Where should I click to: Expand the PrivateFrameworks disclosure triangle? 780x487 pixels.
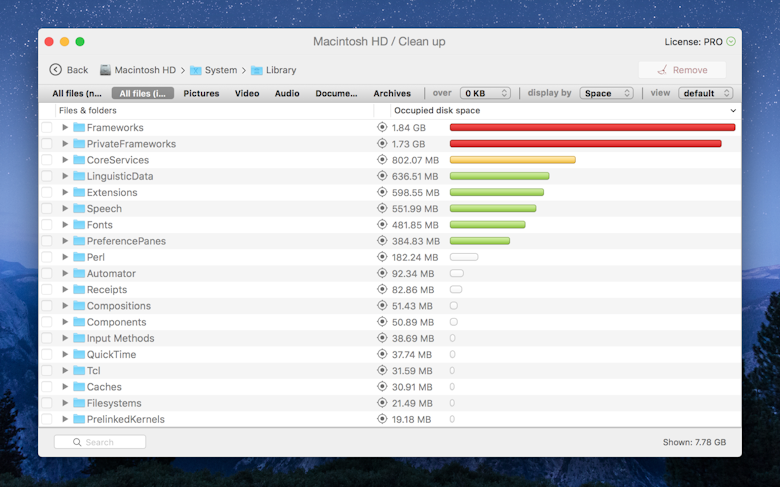coord(65,144)
